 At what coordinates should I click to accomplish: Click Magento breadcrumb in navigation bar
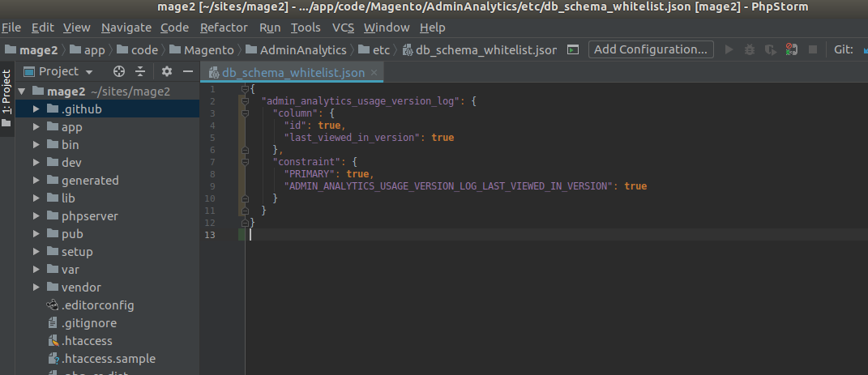point(202,49)
